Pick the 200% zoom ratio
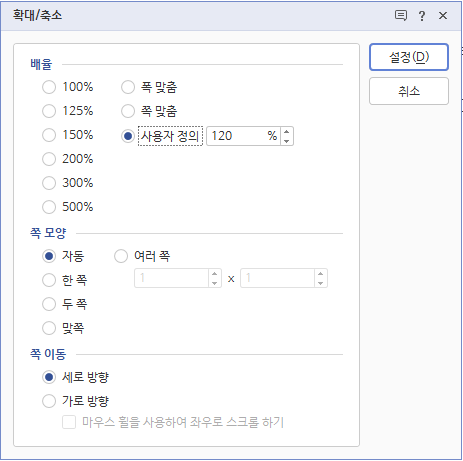This screenshot has height=461, width=463. tap(49, 159)
